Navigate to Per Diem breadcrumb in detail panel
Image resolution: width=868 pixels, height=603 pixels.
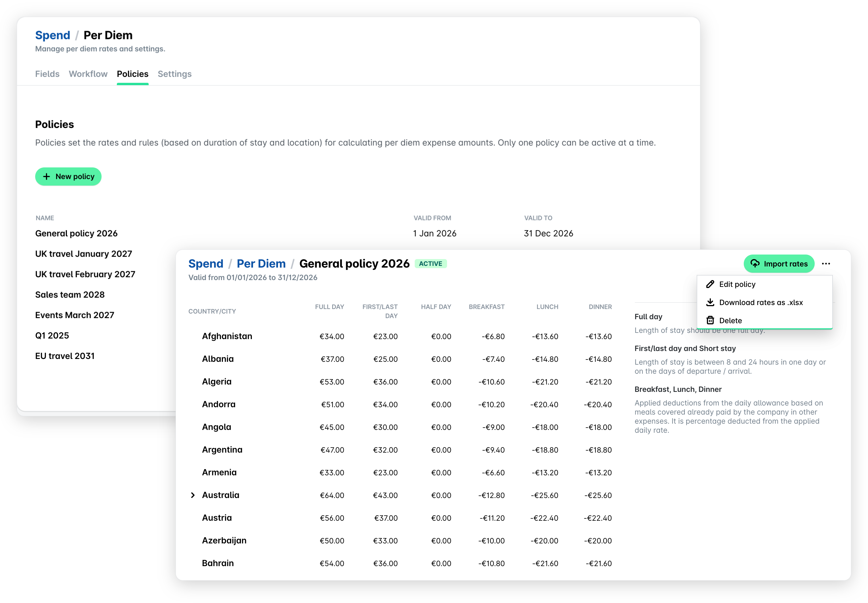pos(261,264)
